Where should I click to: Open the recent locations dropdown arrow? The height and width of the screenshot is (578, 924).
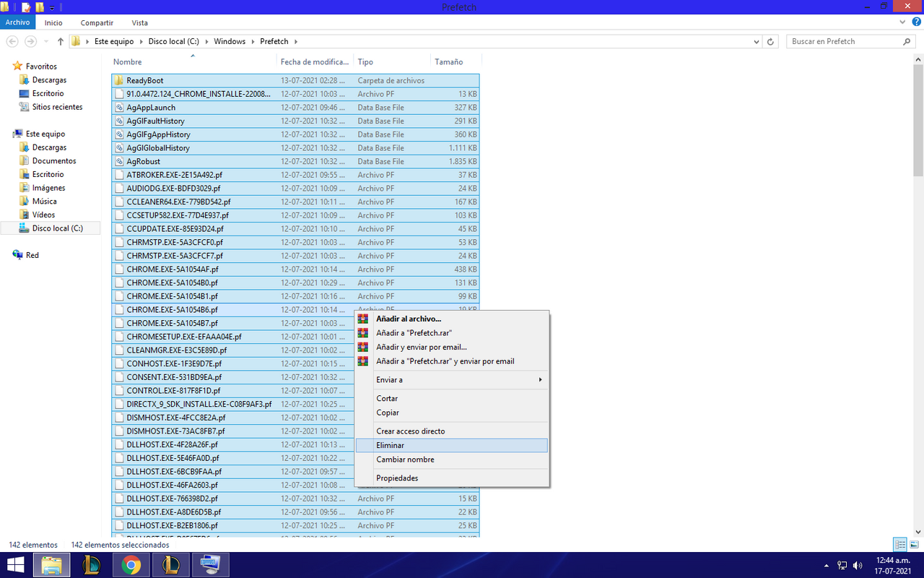(47, 41)
